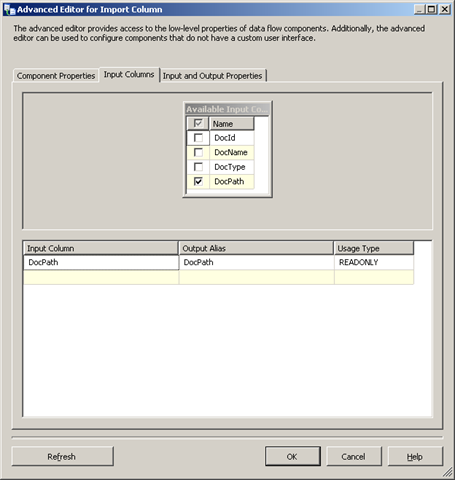This screenshot has width=455, height=480.
Task: Click the Input Column header
Action: [x=101, y=248]
